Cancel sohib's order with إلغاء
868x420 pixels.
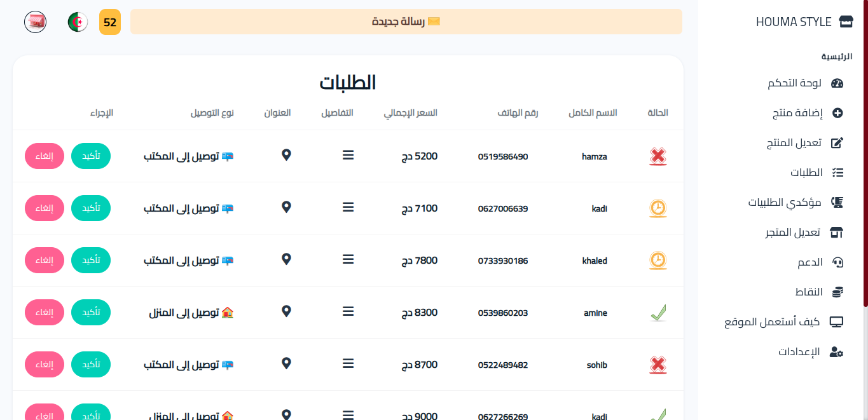(x=45, y=365)
